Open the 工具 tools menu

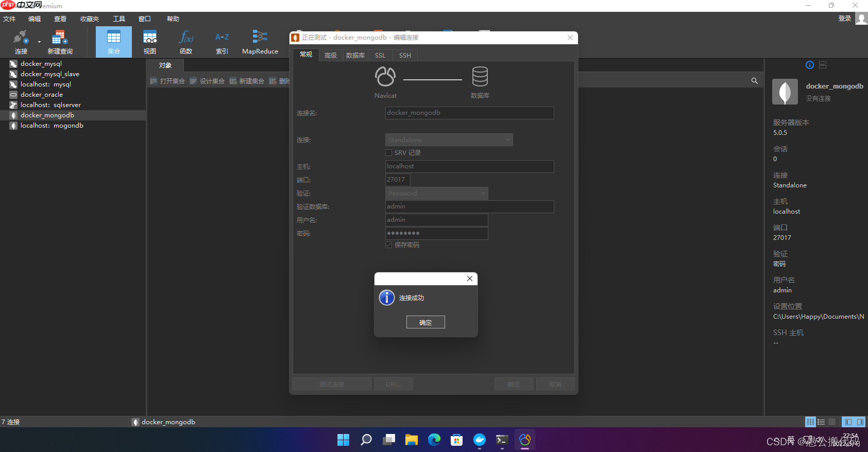119,19
